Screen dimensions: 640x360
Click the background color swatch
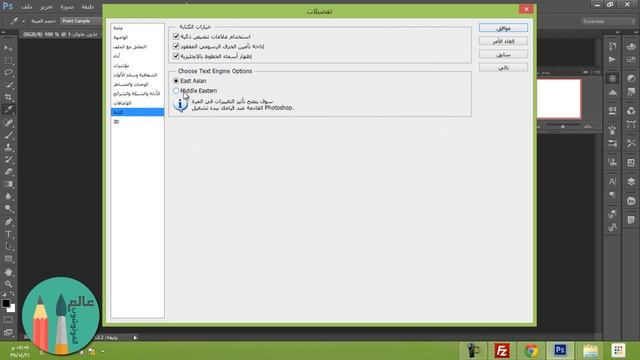coord(11,309)
